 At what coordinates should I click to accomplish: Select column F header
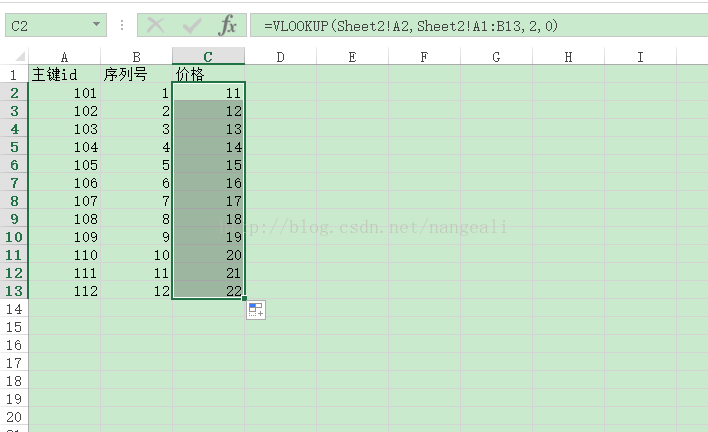point(424,57)
